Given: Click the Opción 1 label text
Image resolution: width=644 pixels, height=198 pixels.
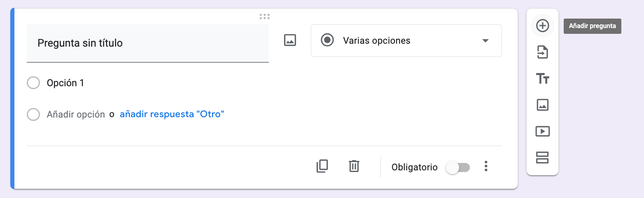Looking at the screenshot, I should pos(65,83).
